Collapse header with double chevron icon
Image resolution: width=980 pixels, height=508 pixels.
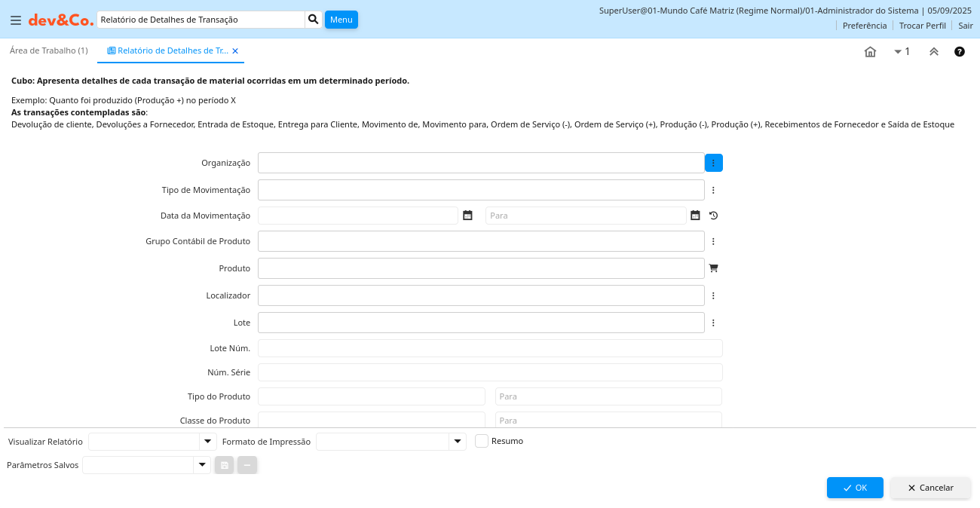click(x=934, y=52)
